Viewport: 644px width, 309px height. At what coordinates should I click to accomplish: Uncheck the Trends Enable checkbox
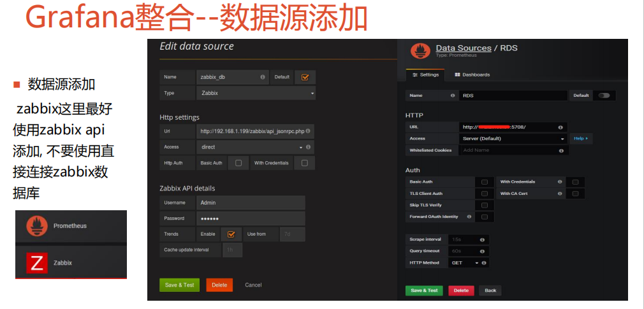(x=231, y=234)
